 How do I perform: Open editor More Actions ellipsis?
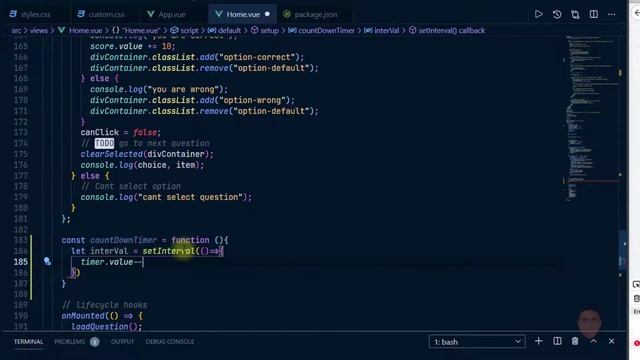tap(611, 14)
